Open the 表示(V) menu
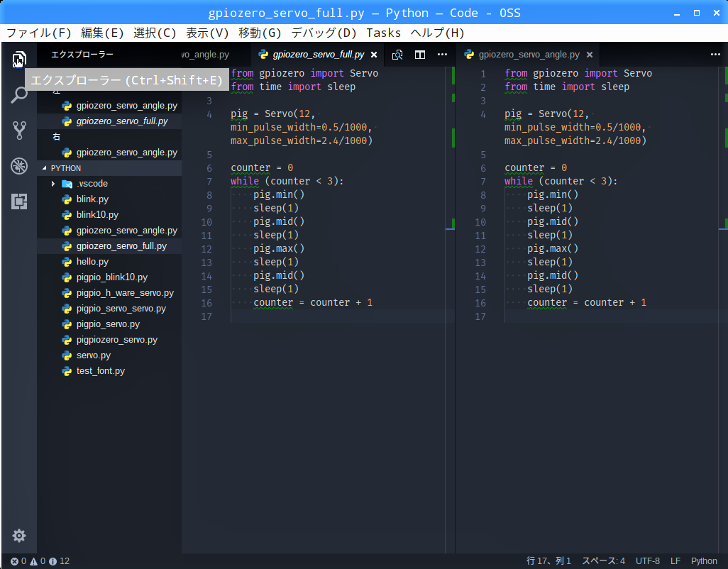The width and height of the screenshot is (728, 569). (x=207, y=33)
